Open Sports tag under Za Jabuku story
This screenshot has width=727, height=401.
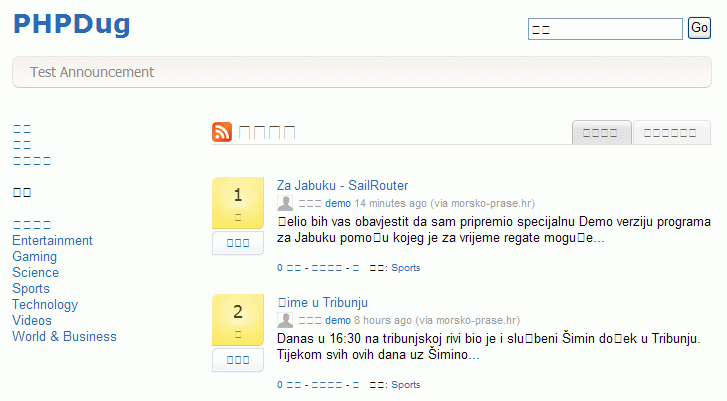[x=406, y=268]
